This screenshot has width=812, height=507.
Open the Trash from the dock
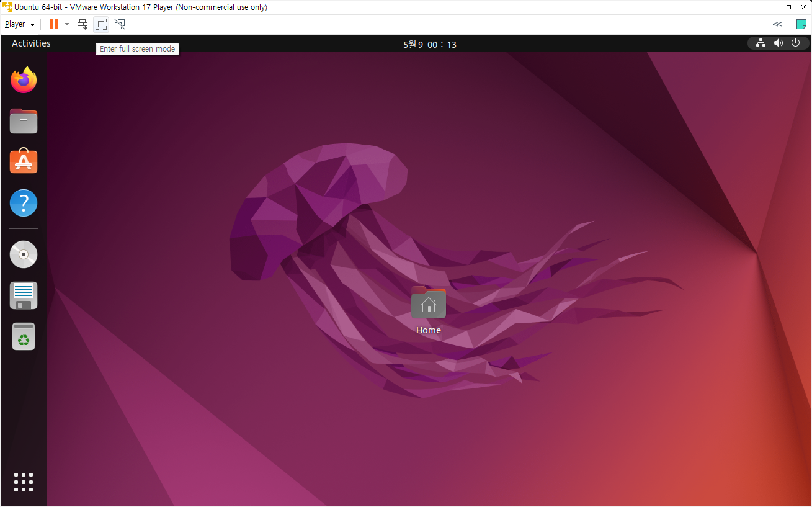[24, 336]
